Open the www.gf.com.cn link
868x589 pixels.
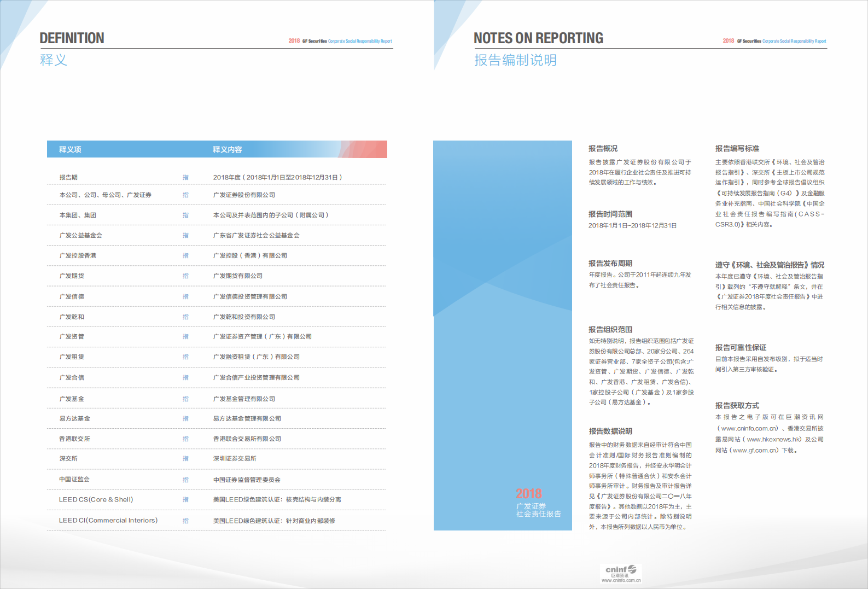pyautogui.click(x=755, y=450)
